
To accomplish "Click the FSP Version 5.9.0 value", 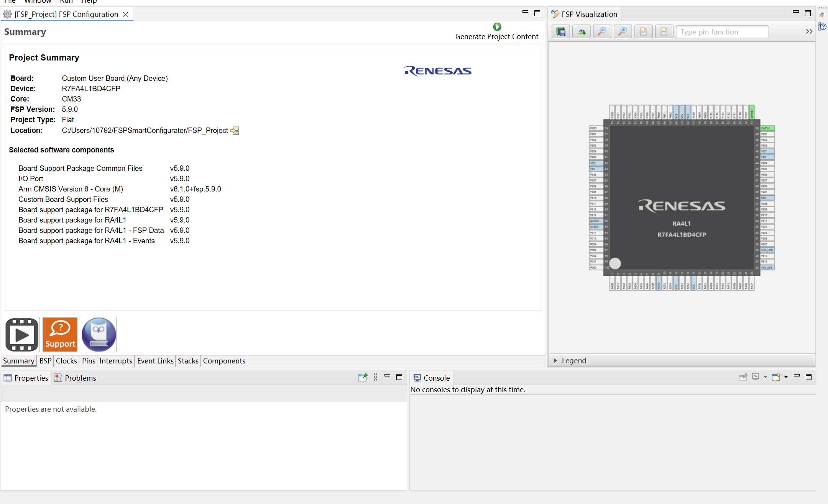I will (70, 110).
